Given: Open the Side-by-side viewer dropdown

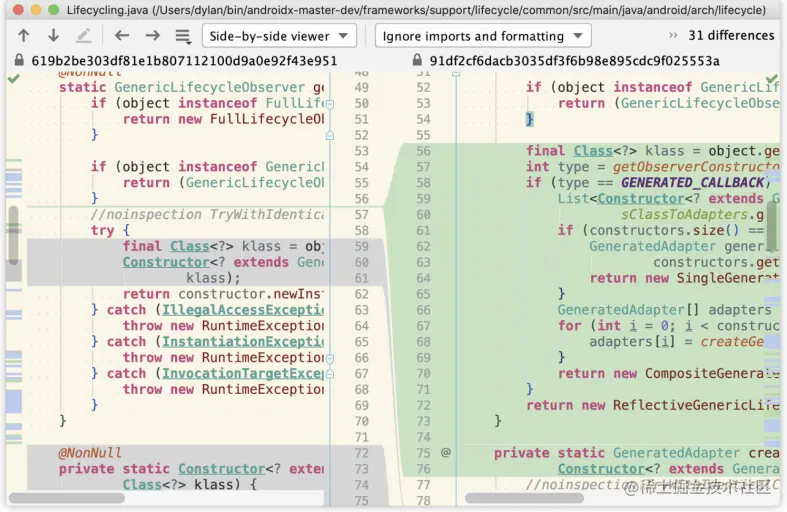Looking at the screenshot, I should pyautogui.click(x=279, y=36).
